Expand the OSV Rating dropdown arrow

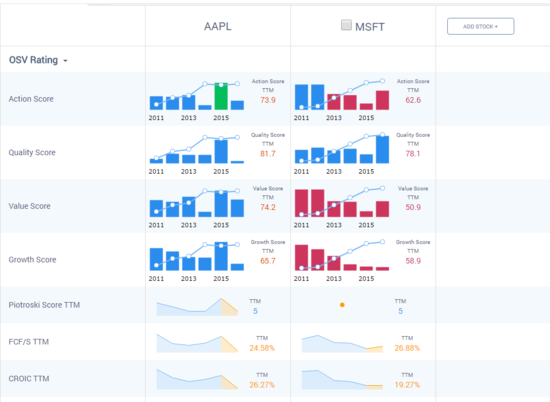click(65, 61)
